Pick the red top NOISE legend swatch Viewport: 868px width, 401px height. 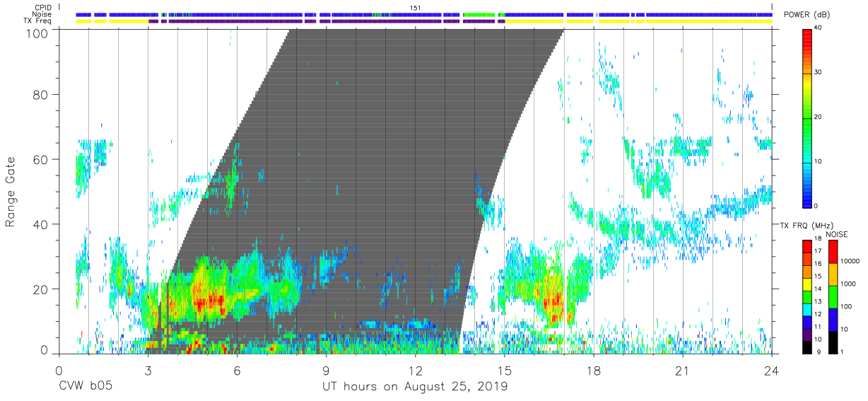[832, 252]
